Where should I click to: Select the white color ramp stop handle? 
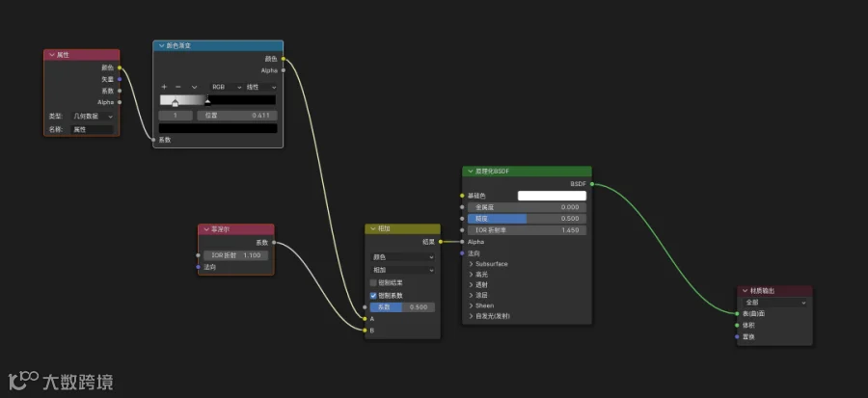tap(175, 103)
